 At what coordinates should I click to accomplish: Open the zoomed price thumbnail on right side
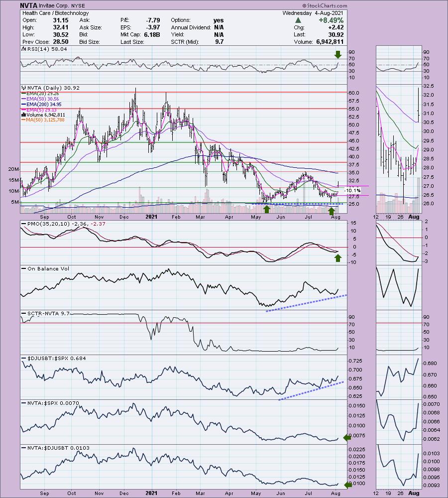[x=399, y=148]
